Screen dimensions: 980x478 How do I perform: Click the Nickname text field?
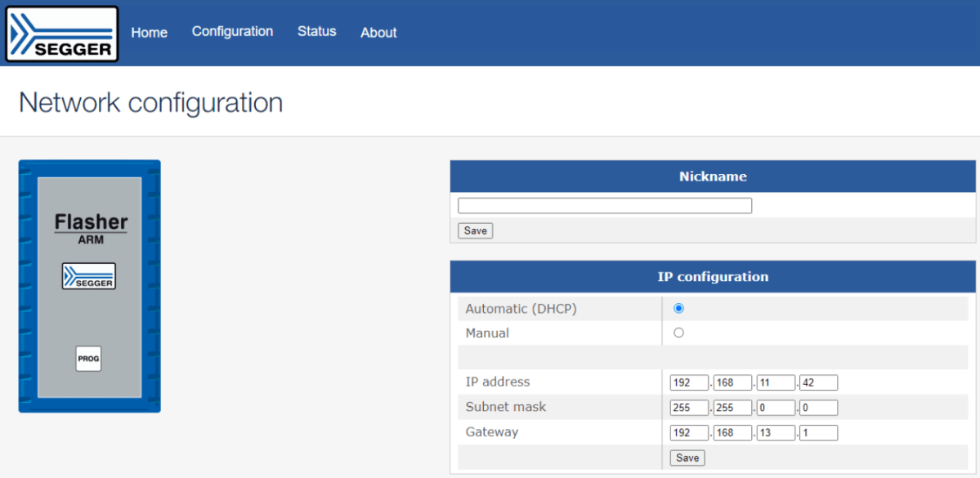pos(604,206)
